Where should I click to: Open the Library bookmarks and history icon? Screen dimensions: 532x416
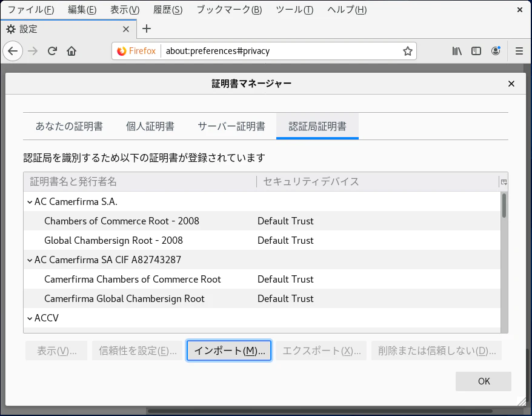457,51
